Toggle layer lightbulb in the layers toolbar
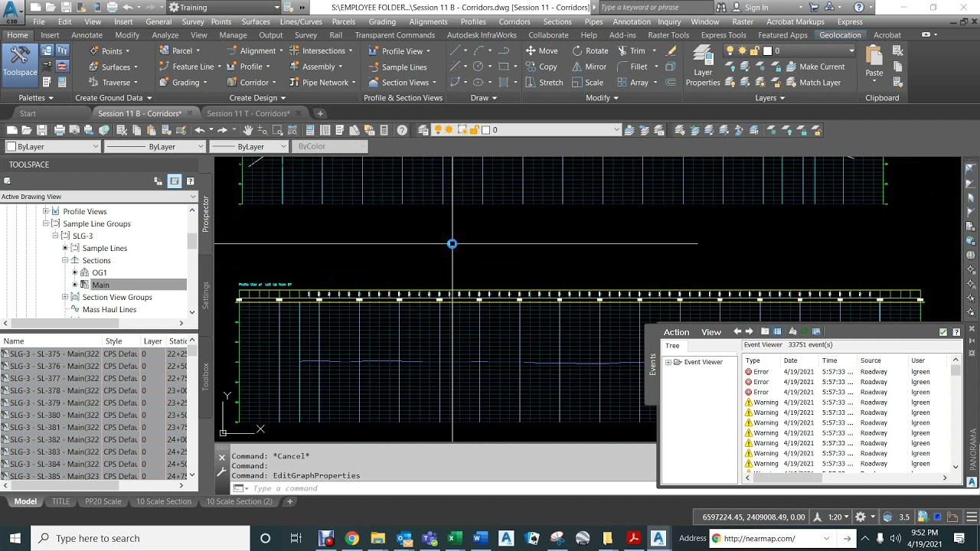980x551 pixels. coord(438,130)
